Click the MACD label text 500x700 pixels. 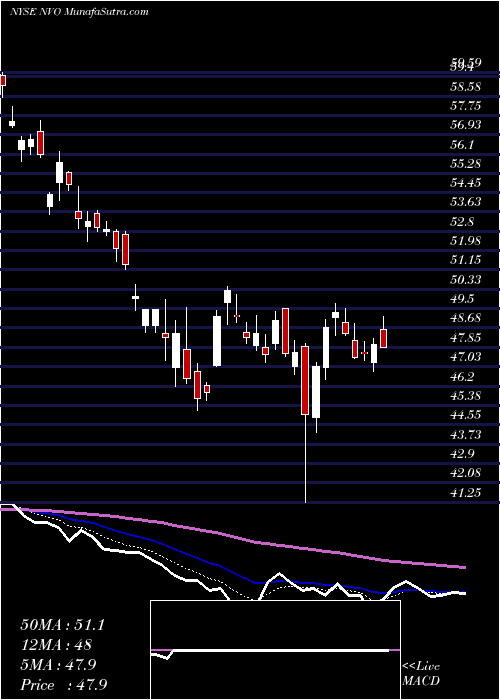pyautogui.click(x=421, y=681)
